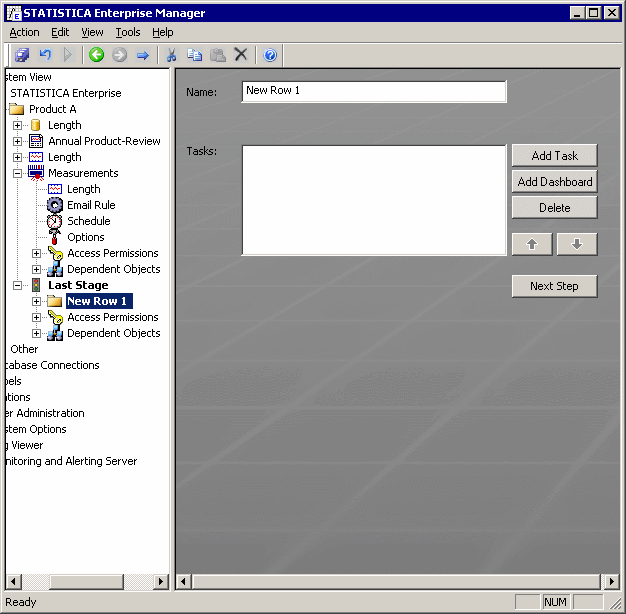Screen dimensions: 626x614
Task: Click Dependent Objects icon under Measurements
Action: (x=55, y=269)
